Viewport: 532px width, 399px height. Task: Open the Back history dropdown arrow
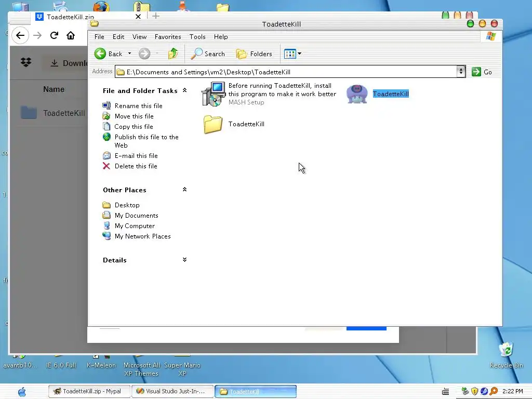click(x=129, y=54)
